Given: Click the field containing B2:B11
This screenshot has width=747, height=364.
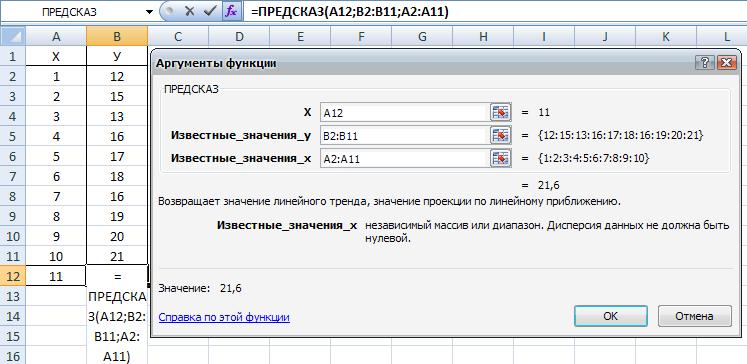Looking at the screenshot, I should (405, 135).
